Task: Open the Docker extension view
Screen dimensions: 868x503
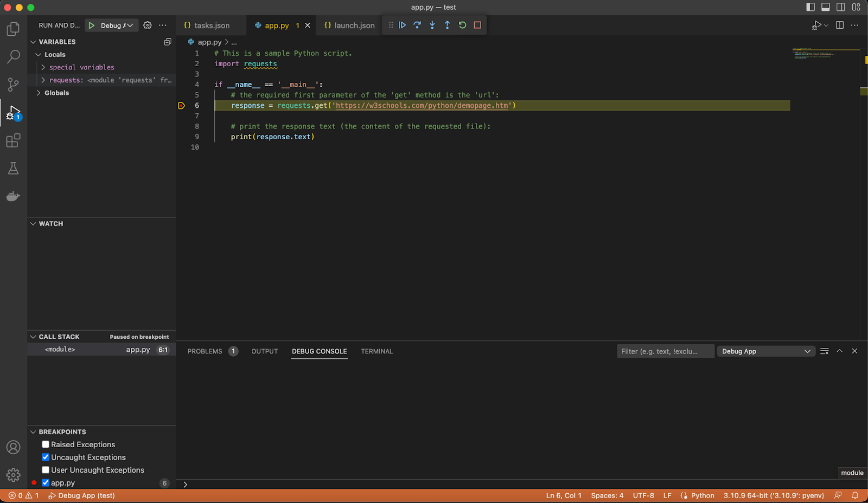Action: (x=13, y=196)
